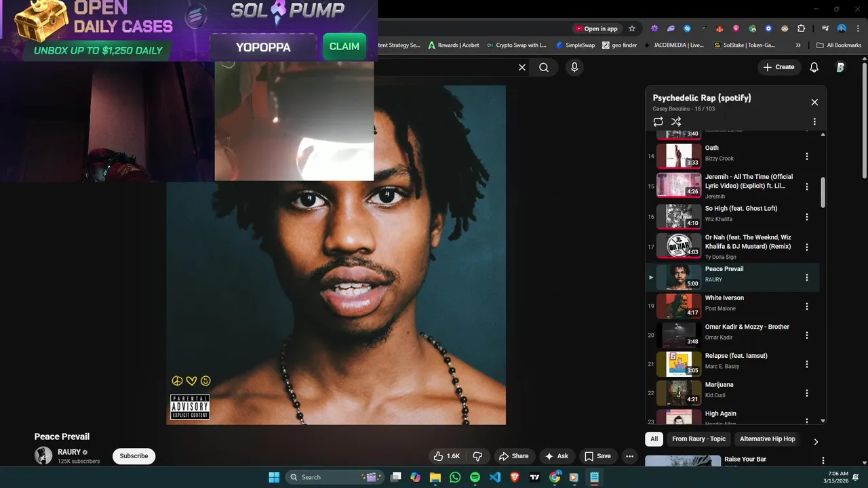868x488 pixels.
Task: Share the video
Action: tap(513, 456)
